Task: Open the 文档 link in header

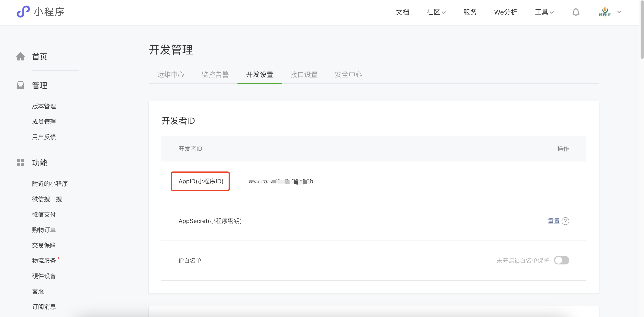Action: [402, 12]
